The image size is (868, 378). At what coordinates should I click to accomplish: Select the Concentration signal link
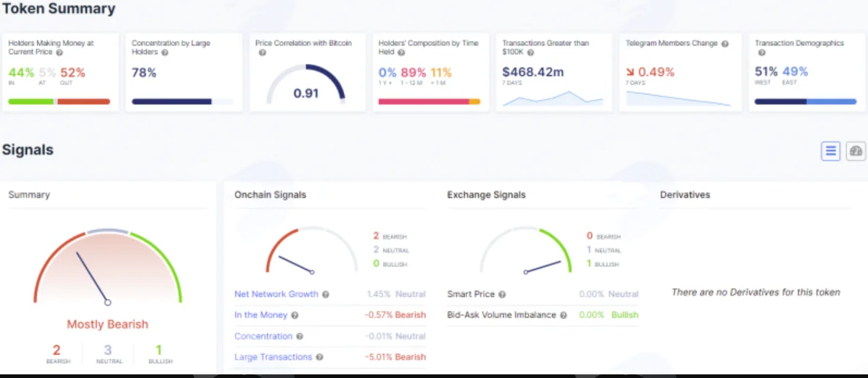(x=263, y=336)
